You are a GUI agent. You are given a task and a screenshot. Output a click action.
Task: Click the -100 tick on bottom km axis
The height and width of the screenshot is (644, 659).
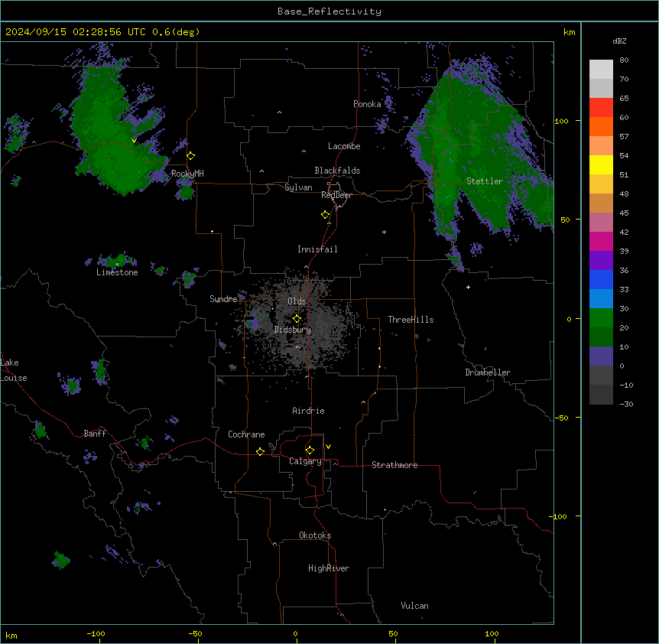[x=96, y=634]
